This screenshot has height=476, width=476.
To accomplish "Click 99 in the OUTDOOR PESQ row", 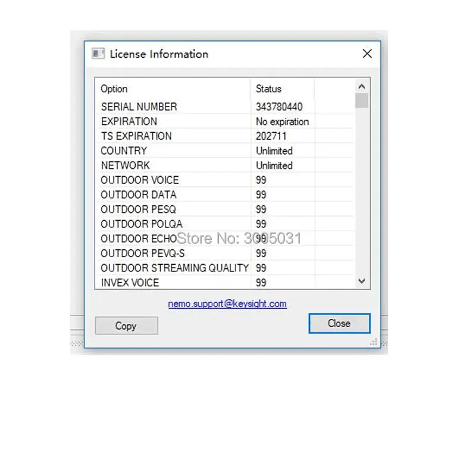I will pos(261,209).
